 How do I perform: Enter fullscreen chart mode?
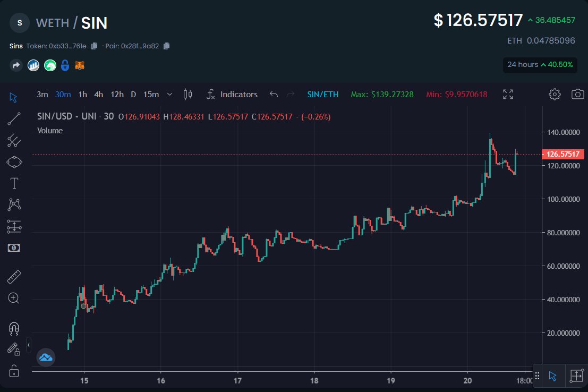point(508,95)
